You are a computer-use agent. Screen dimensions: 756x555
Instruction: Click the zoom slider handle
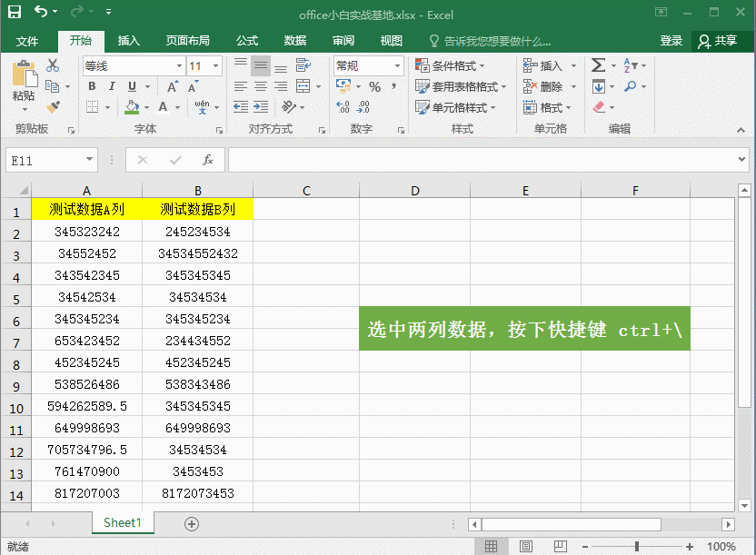tap(637, 546)
